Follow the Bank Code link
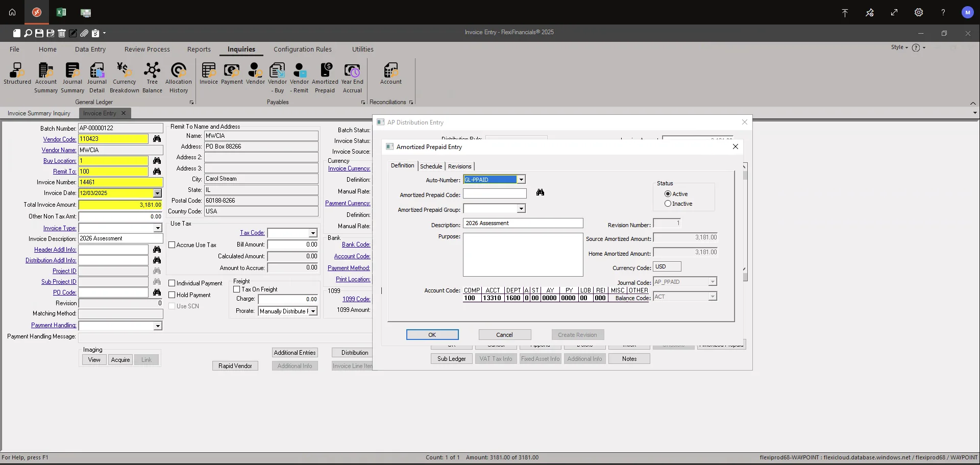 click(x=356, y=244)
